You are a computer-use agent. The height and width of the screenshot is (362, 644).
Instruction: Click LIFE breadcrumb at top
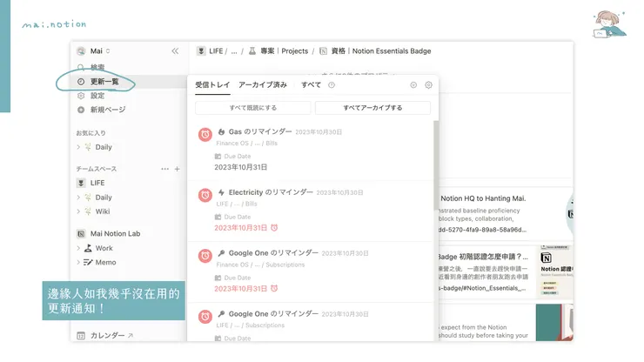point(216,51)
